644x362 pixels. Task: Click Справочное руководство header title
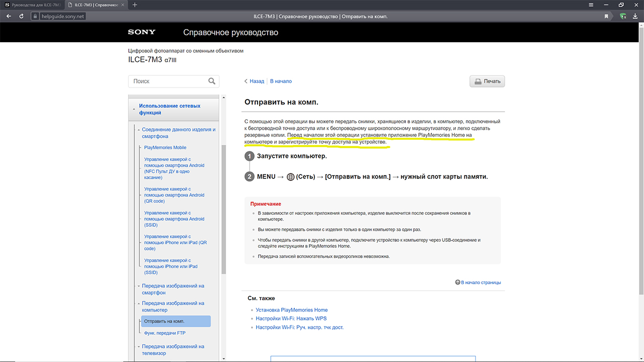click(230, 32)
